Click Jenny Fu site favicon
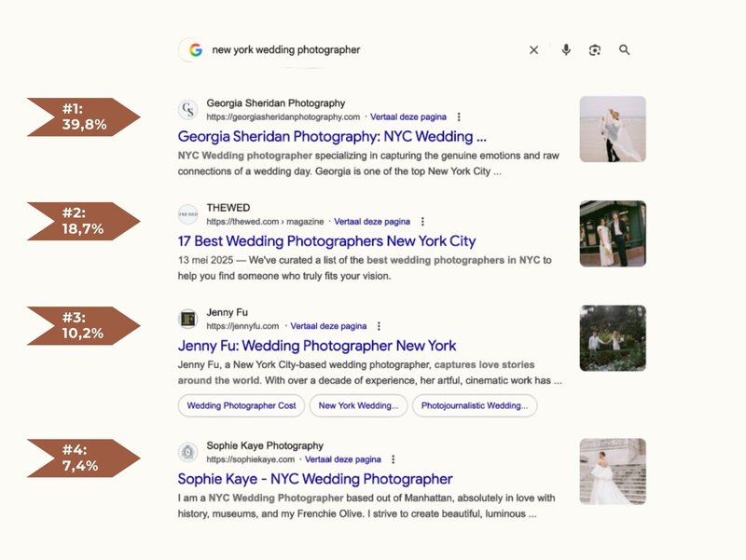 coord(188,319)
